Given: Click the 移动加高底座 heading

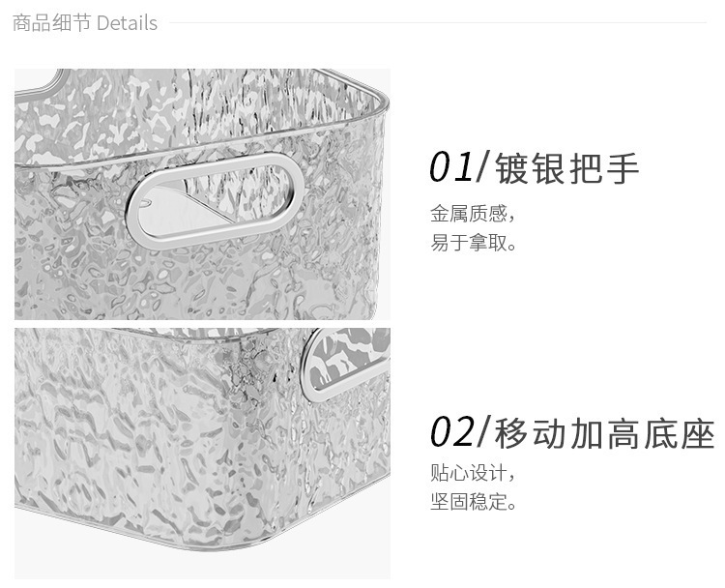Looking at the screenshot, I should pos(605,433).
